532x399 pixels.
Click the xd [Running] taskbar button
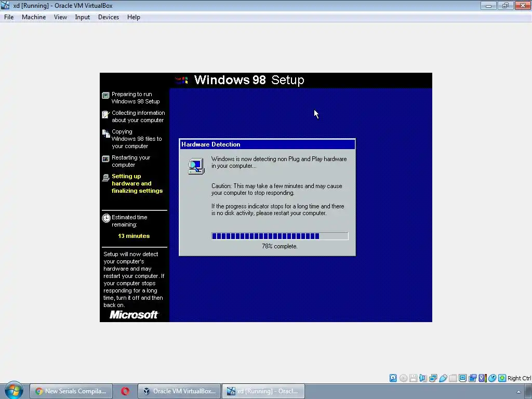pos(263,391)
